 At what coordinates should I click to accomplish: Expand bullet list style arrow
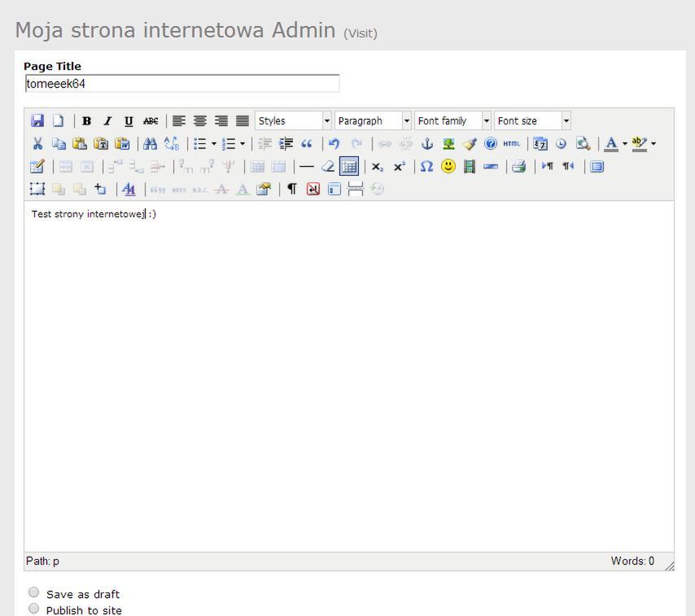(x=214, y=143)
